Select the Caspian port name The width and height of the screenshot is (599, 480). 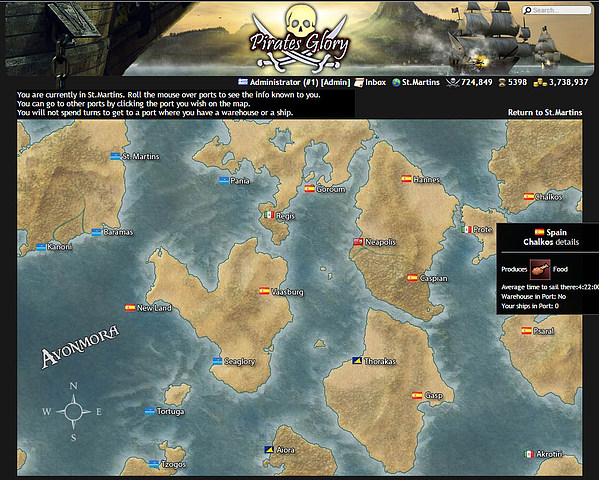433,278
